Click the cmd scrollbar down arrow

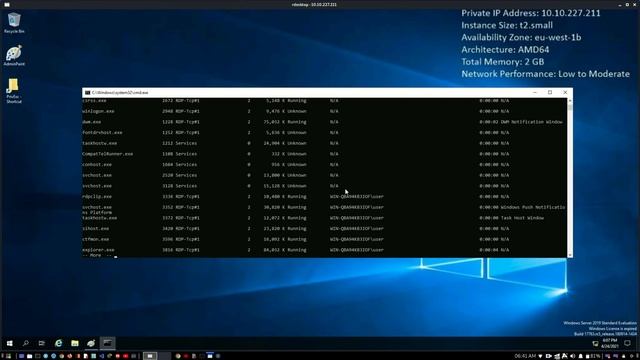(570, 255)
